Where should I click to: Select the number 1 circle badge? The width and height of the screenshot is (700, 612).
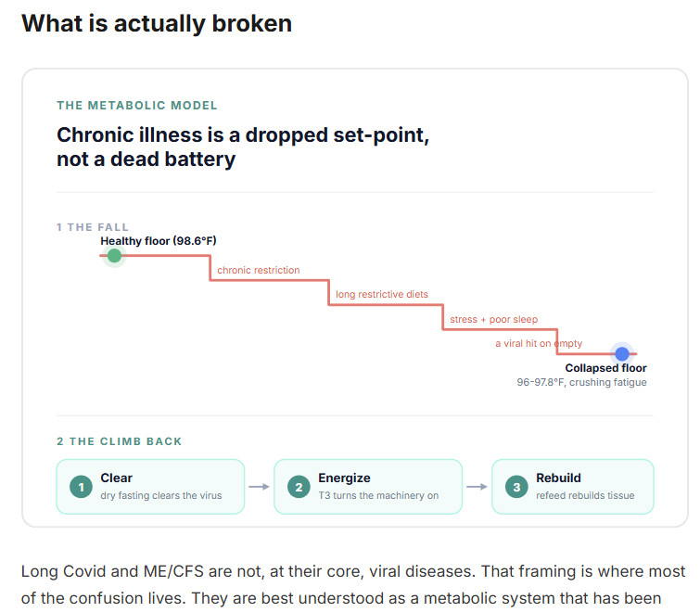(x=82, y=487)
